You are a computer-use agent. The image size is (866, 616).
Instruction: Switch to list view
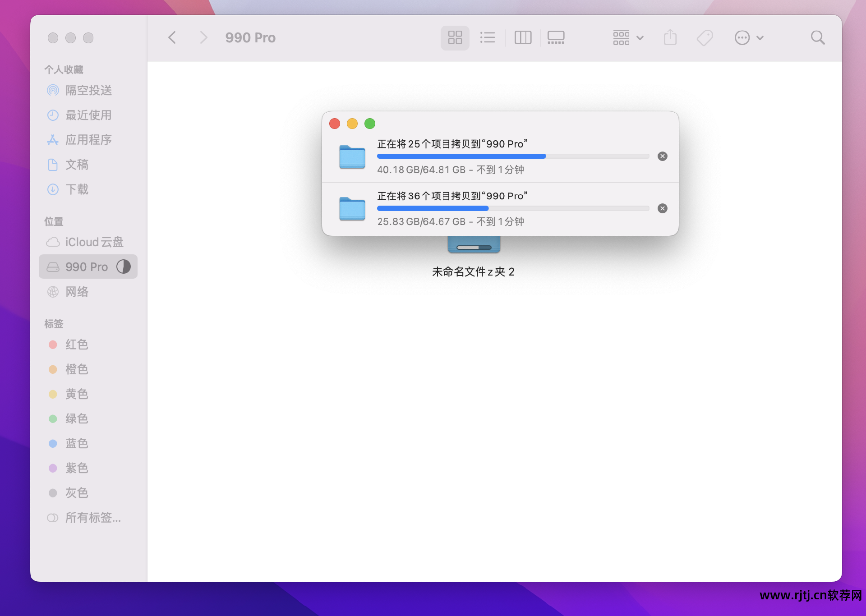point(487,37)
